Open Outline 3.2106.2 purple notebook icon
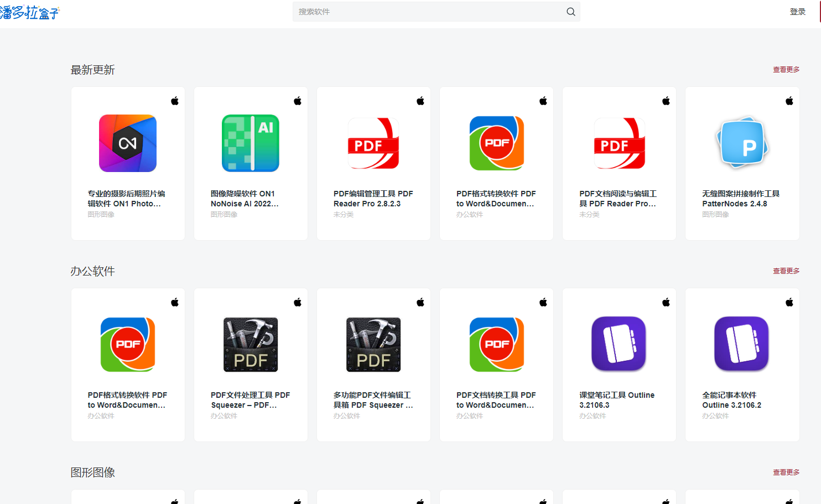Image resolution: width=821 pixels, height=504 pixels. (742, 344)
